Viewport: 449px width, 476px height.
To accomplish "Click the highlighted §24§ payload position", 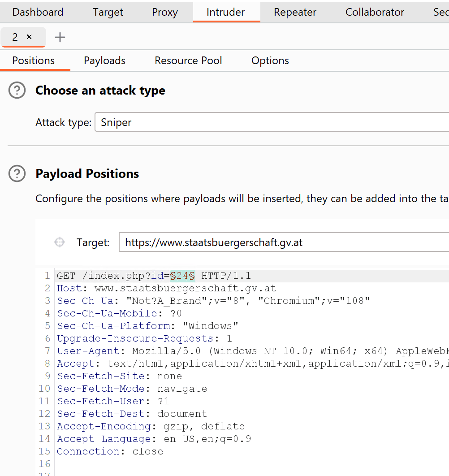I will [x=182, y=276].
